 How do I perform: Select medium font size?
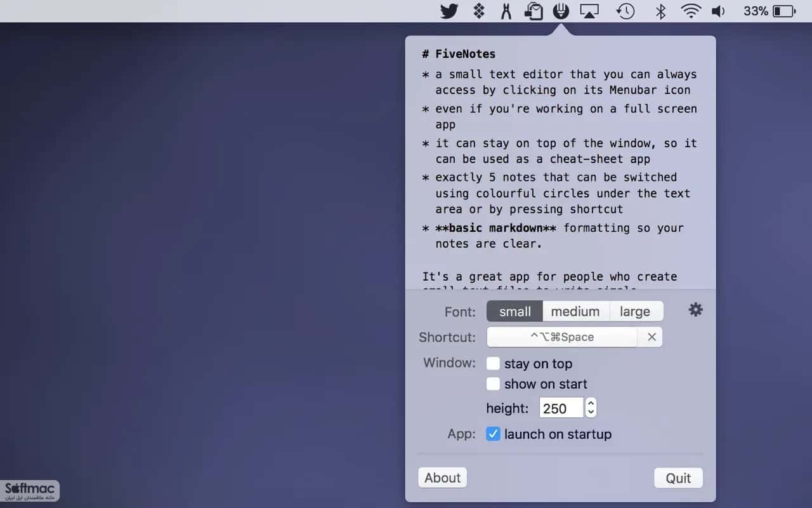pyautogui.click(x=575, y=311)
